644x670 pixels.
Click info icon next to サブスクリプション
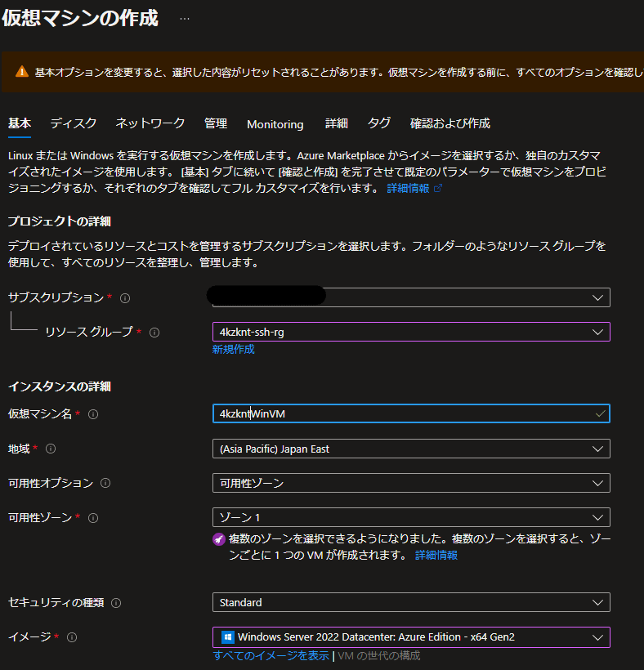tap(125, 298)
